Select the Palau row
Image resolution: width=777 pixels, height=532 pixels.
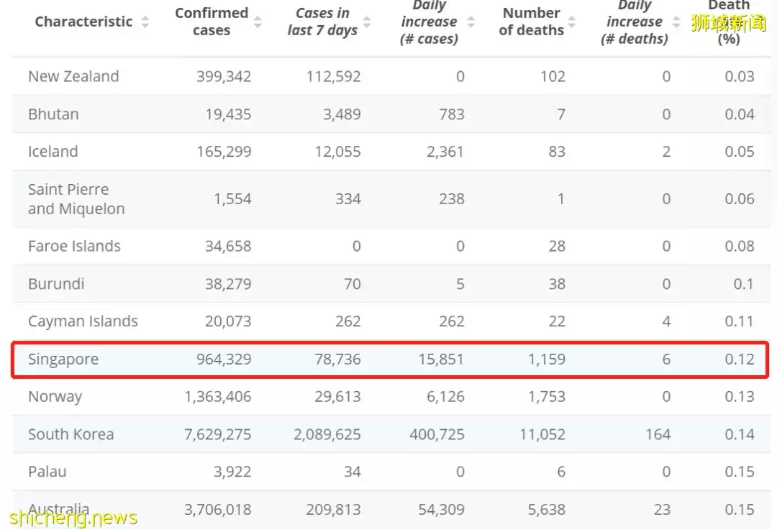pos(47,472)
